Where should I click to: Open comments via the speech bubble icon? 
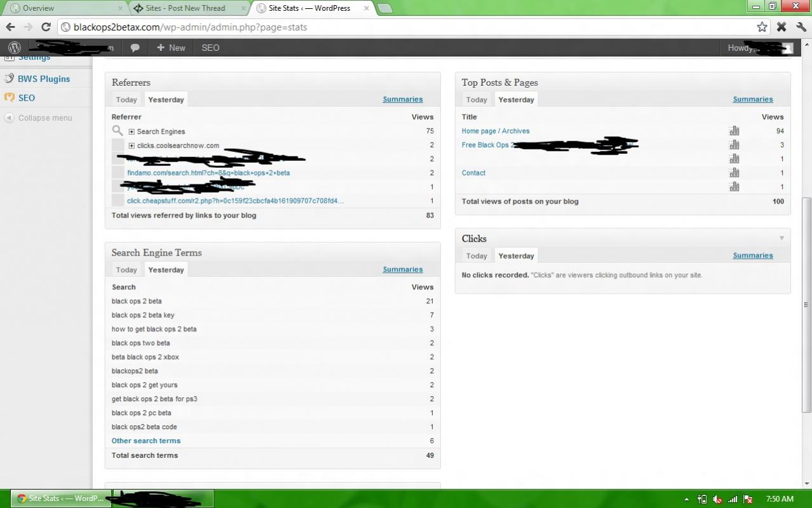135,48
